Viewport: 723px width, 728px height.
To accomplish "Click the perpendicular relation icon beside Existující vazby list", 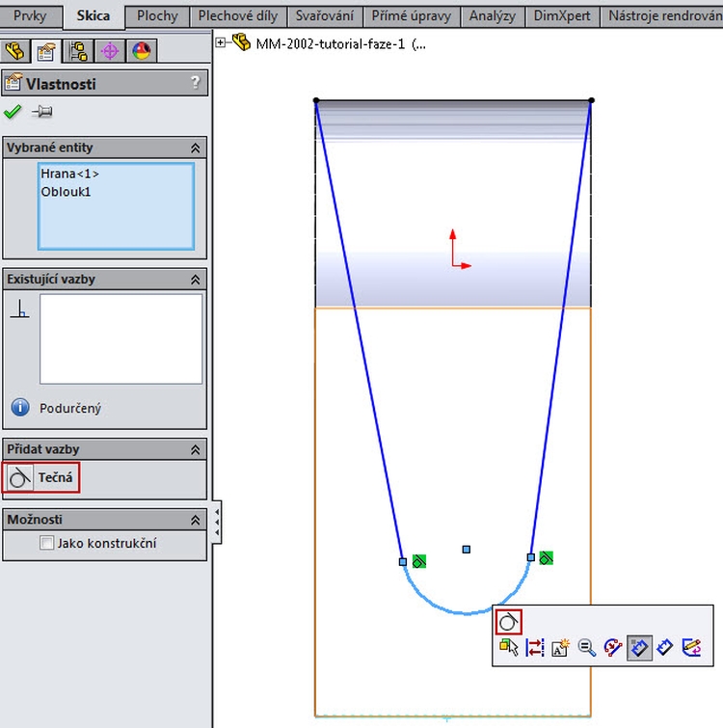I will (19, 309).
